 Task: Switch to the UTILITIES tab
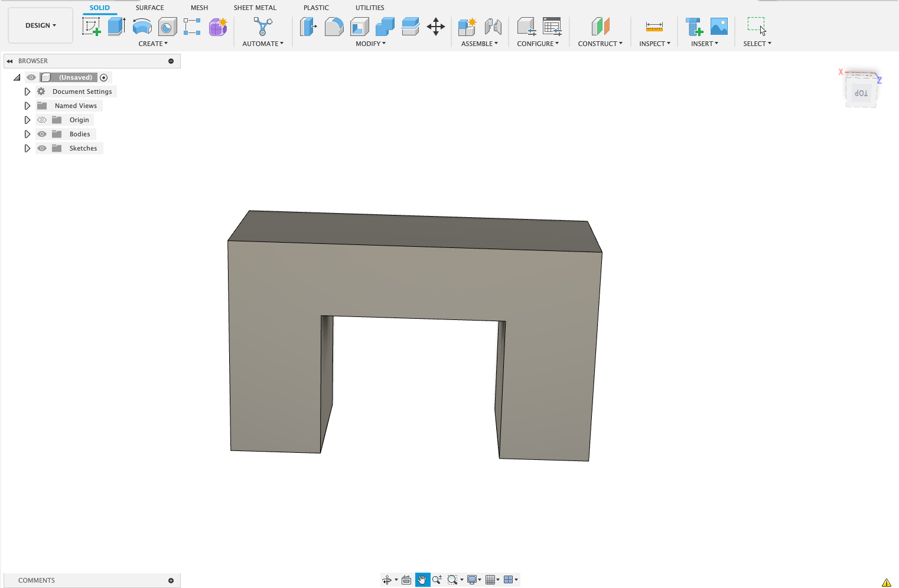[x=370, y=8]
